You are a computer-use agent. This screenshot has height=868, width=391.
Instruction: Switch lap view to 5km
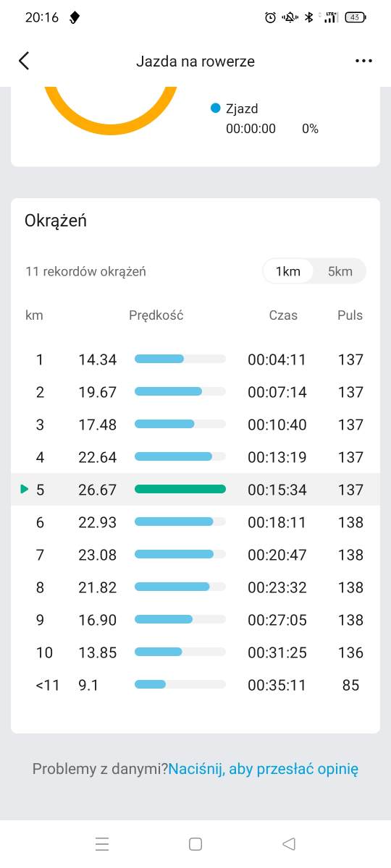pyautogui.click(x=340, y=271)
